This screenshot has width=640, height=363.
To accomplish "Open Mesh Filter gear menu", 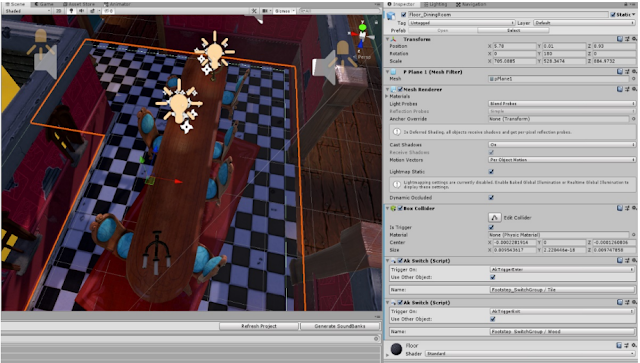I will (x=634, y=72).
